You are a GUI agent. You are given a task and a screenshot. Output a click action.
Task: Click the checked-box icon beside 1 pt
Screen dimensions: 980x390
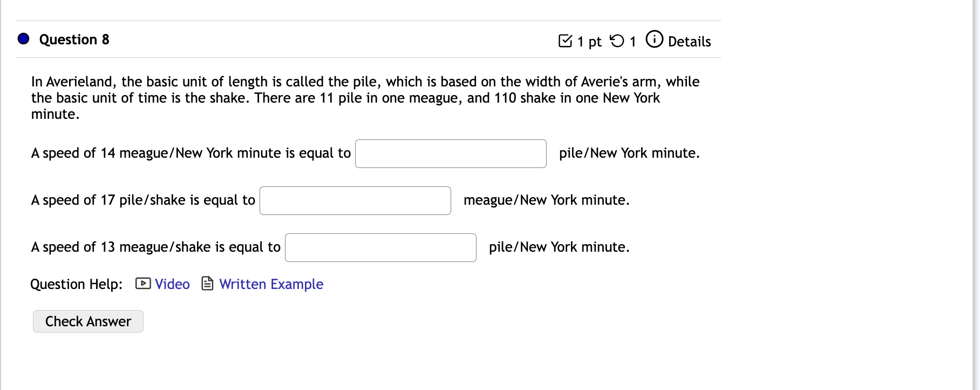click(x=566, y=40)
